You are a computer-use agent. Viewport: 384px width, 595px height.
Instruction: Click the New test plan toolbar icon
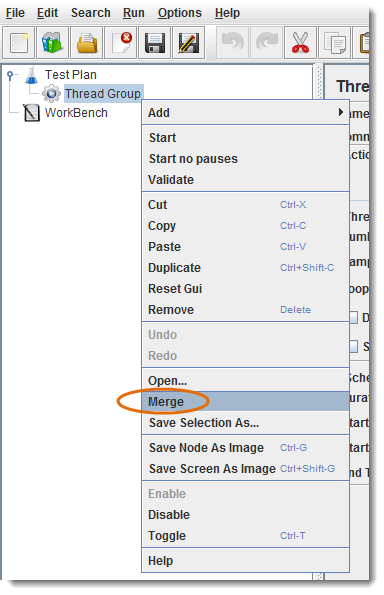point(19,42)
